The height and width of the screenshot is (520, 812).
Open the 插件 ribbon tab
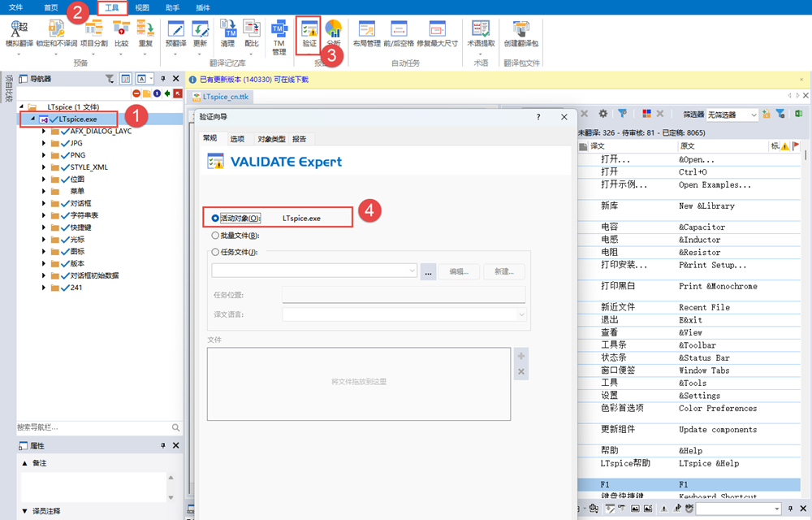click(203, 7)
